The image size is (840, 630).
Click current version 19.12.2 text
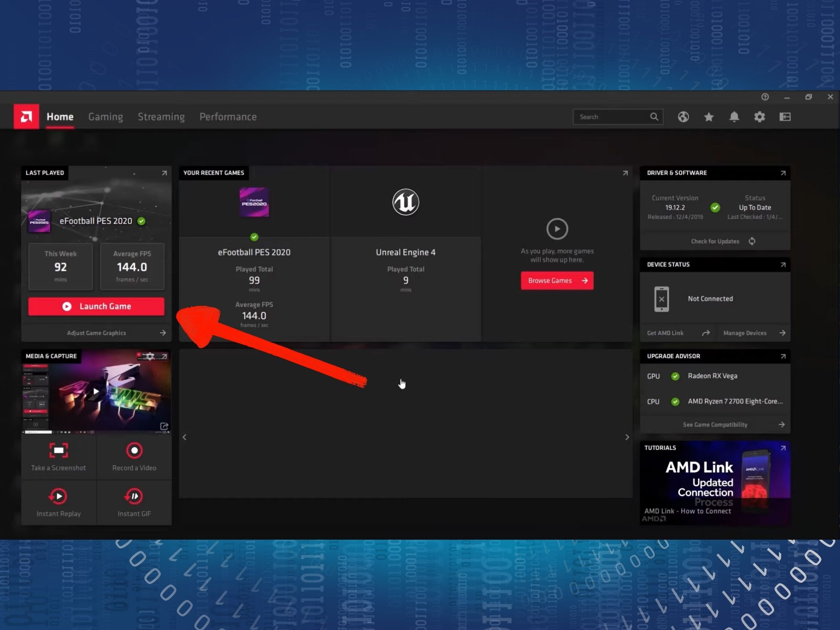click(x=675, y=207)
